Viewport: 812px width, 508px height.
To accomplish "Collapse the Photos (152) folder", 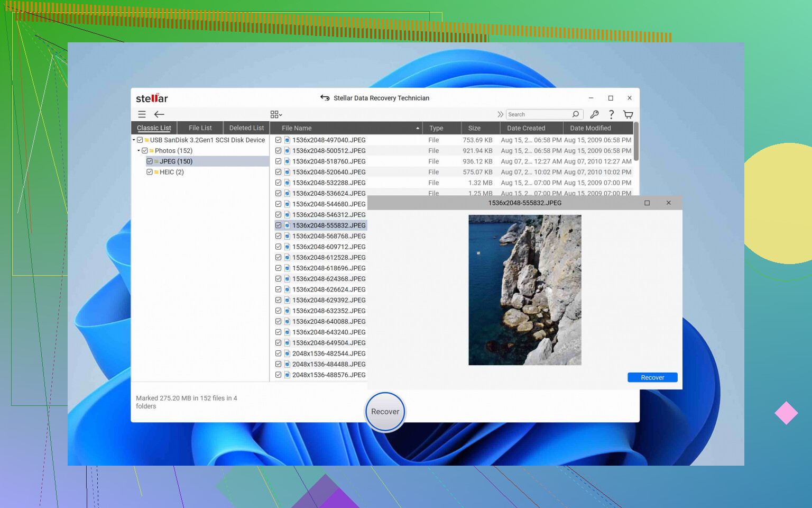I will coord(139,151).
